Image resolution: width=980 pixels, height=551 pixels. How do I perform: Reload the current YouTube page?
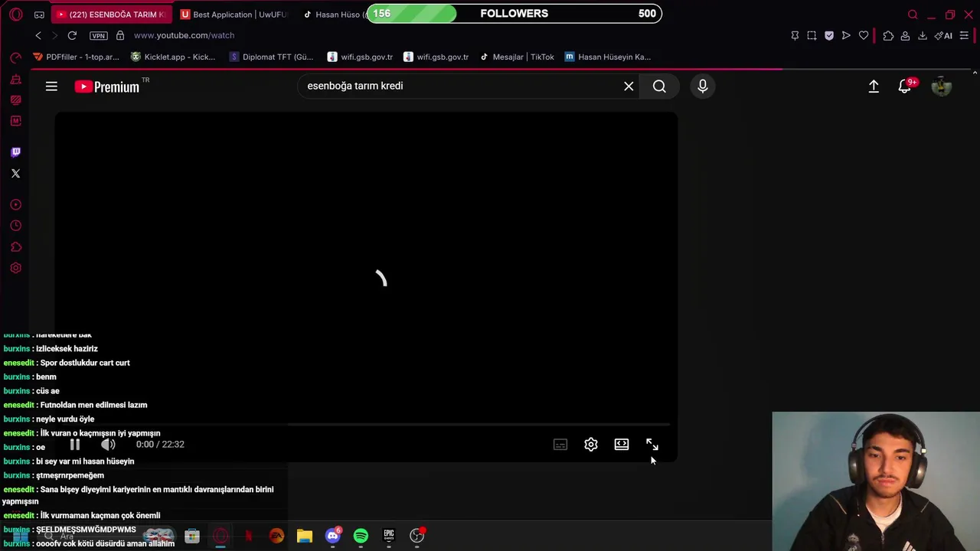pos(72,35)
